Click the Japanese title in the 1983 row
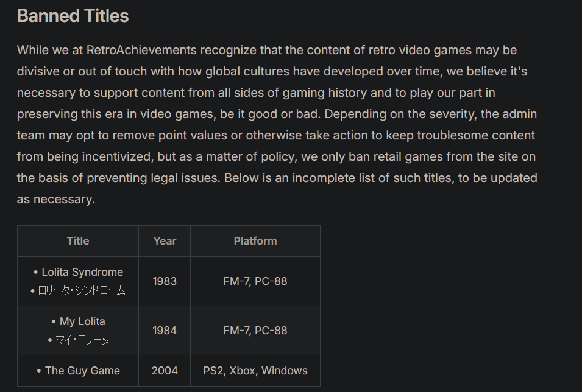Screen dimensions: 582x392 pyautogui.click(x=82, y=291)
